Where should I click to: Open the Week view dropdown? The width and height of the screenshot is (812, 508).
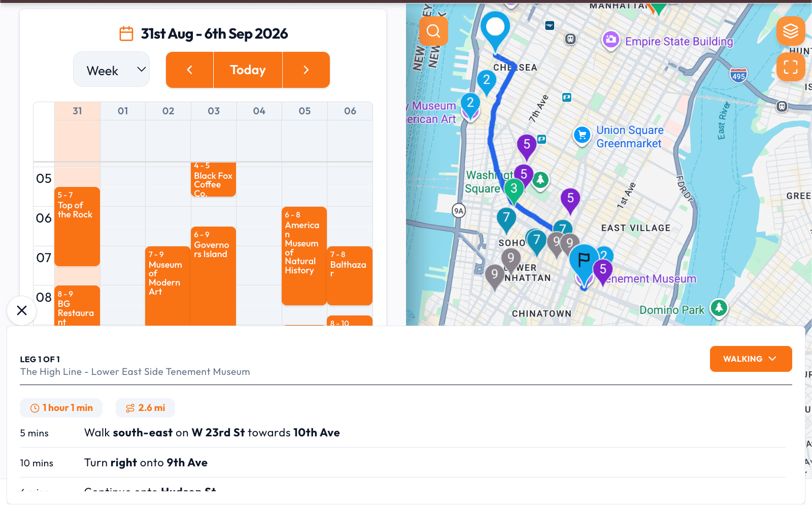[112, 70]
